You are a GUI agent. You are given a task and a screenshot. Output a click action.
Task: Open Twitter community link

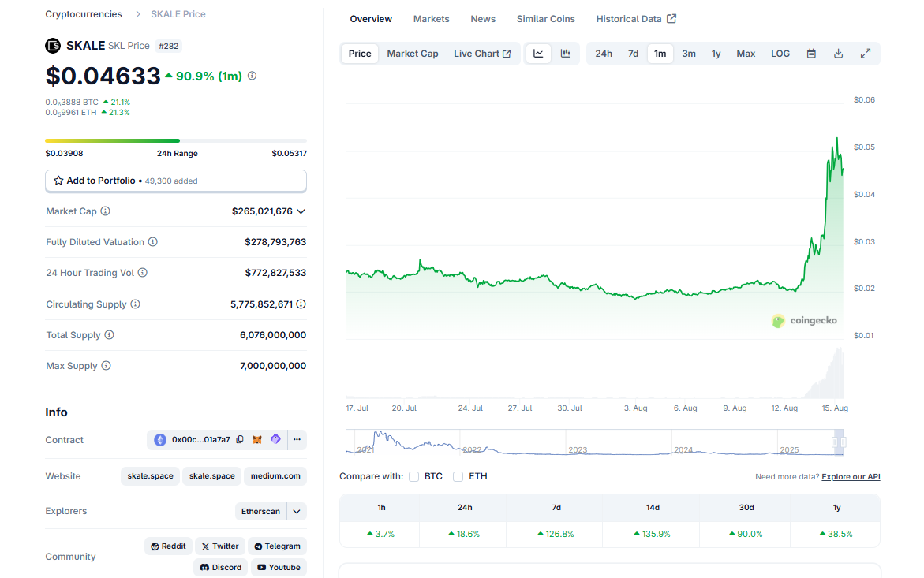click(x=220, y=546)
